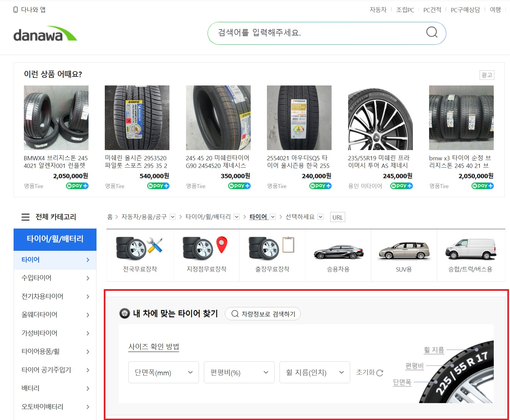This screenshot has height=420, width=510.
Task: Click the 휠 지름 label on tire diagram
Action: tap(434, 350)
